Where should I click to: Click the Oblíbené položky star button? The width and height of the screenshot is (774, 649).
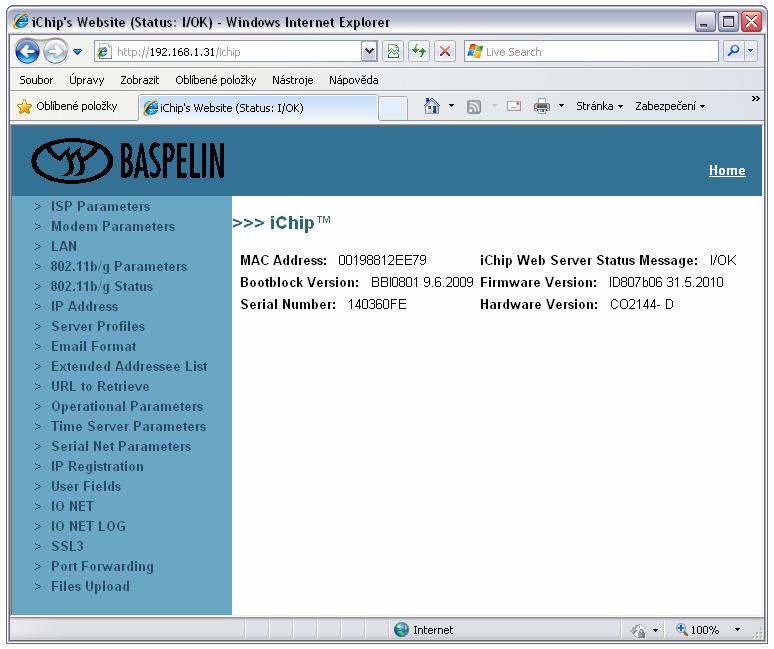[67, 106]
